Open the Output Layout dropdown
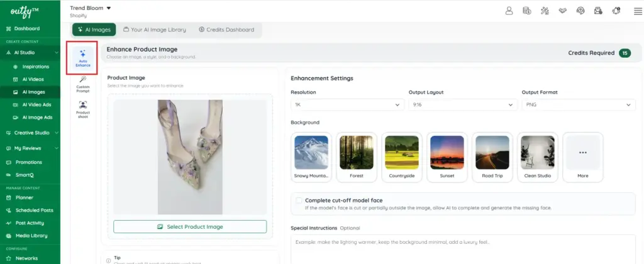 point(463,105)
